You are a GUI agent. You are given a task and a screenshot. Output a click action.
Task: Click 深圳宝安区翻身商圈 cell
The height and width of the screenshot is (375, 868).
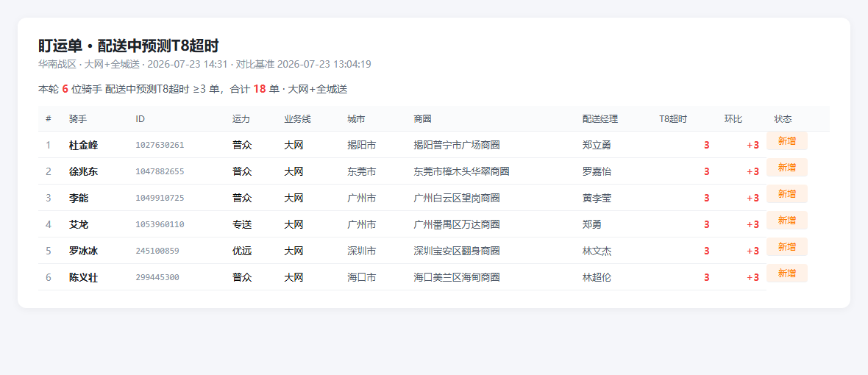pos(457,251)
